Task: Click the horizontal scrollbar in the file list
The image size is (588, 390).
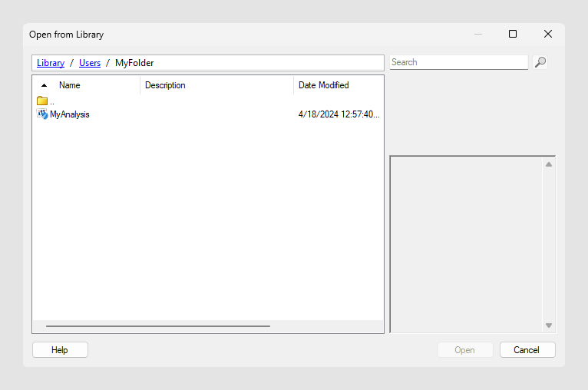Action: (x=158, y=326)
